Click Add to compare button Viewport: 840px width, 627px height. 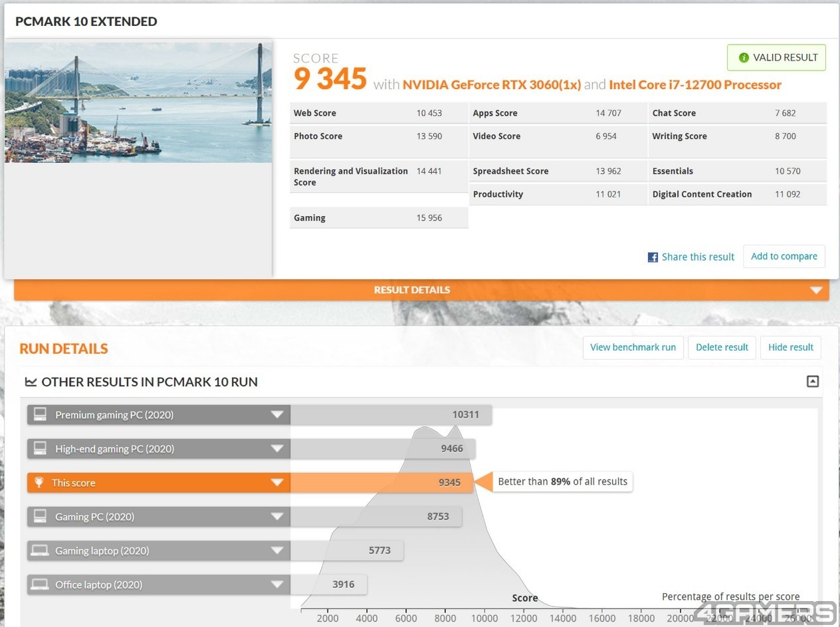coord(784,257)
